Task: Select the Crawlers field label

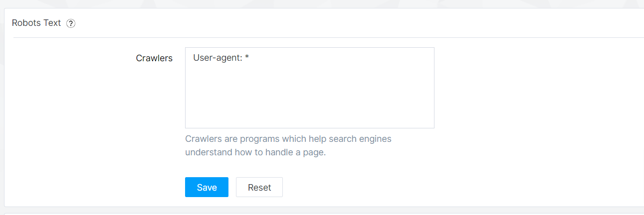Action: [x=154, y=58]
